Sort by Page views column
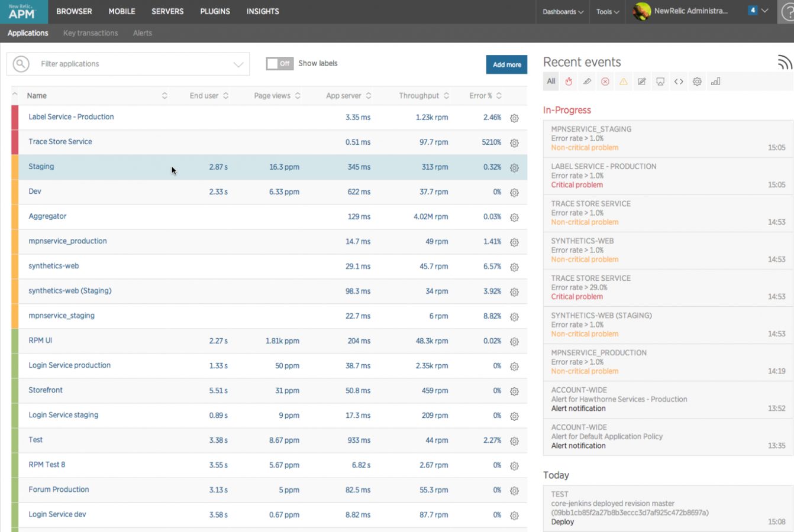The height and width of the screenshot is (532, 794). point(277,96)
